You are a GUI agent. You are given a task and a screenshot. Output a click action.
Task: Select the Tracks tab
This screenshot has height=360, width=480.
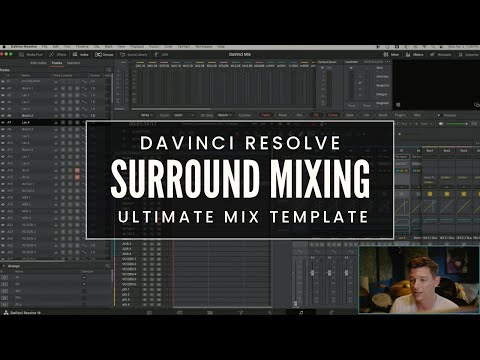(57, 63)
